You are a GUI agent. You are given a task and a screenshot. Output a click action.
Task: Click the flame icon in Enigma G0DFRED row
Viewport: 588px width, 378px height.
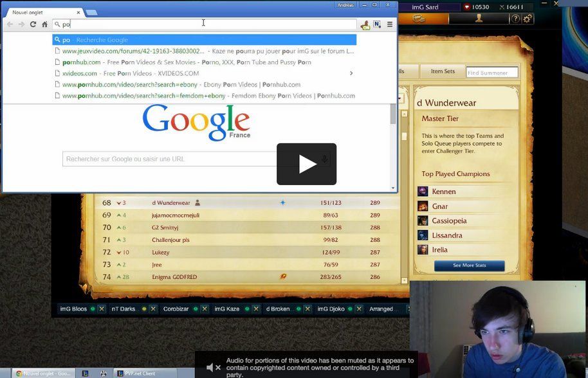283,276
